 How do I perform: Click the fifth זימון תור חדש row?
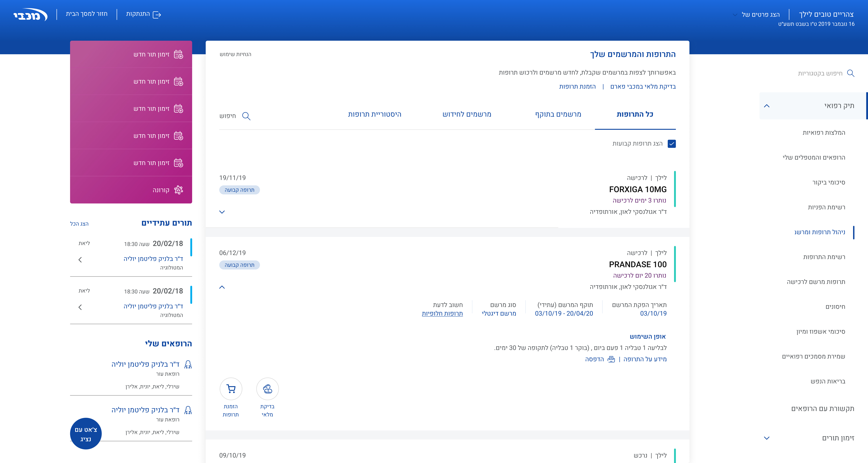pyautogui.click(x=131, y=163)
